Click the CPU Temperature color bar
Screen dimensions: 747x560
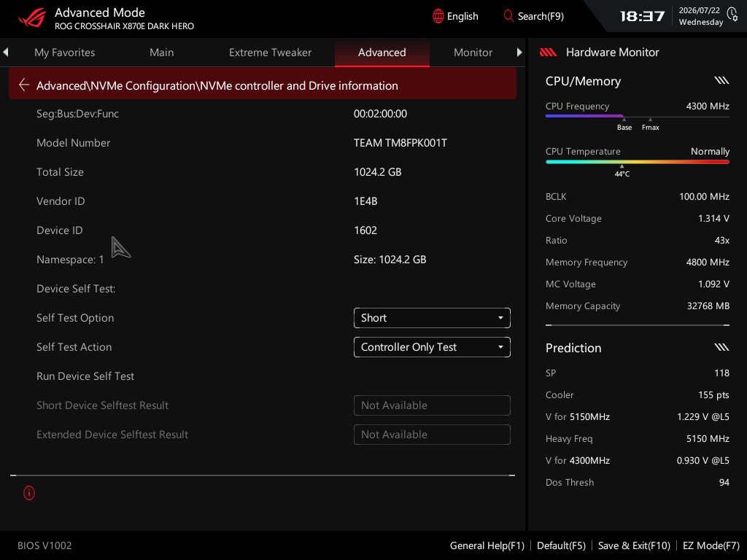(637, 162)
